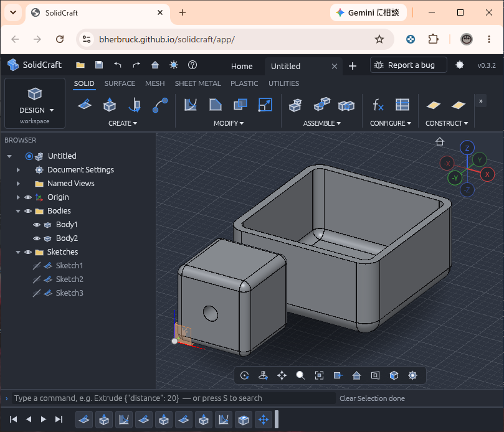Expand the Named Views node
Screen dimensions: 504x432
coord(18,184)
